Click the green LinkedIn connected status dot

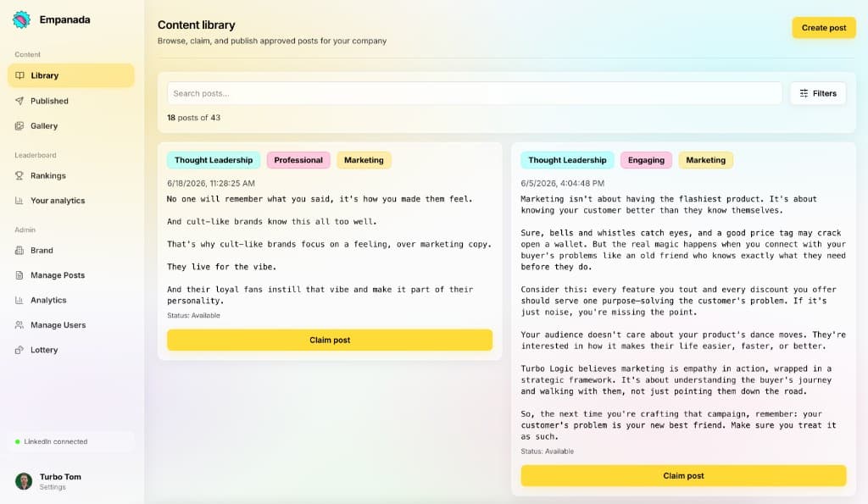pos(18,441)
